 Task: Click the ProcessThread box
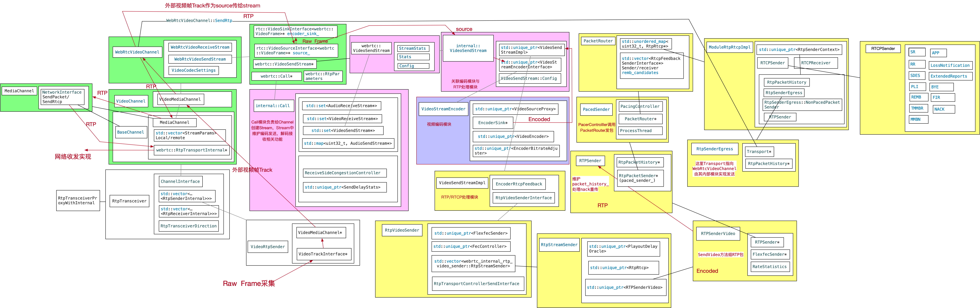tap(641, 131)
